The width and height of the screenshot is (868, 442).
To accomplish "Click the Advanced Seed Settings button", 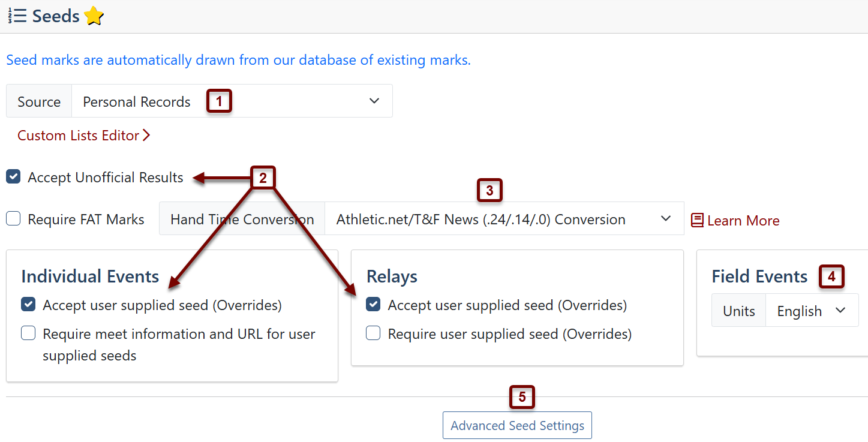I will coord(517,425).
